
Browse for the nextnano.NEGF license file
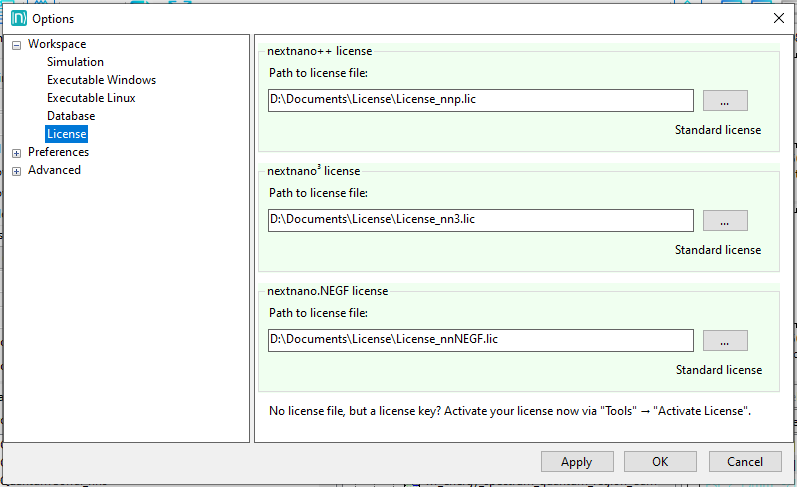pyautogui.click(x=725, y=341)
